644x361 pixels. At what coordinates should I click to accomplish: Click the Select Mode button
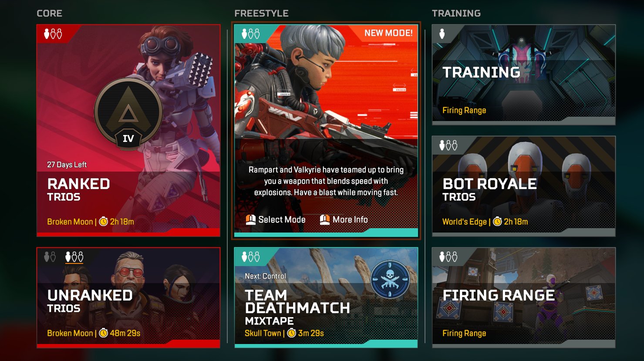pyautogui.click(x=276, y=219)
